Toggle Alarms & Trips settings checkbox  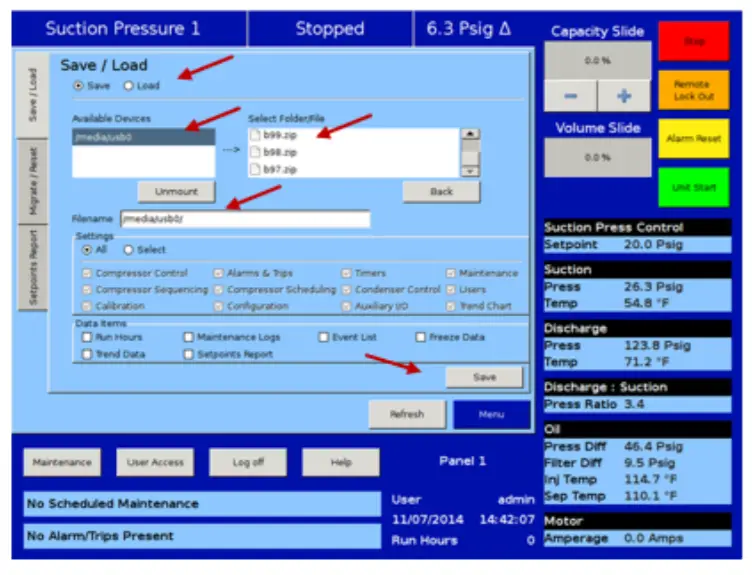click(218, 273)
